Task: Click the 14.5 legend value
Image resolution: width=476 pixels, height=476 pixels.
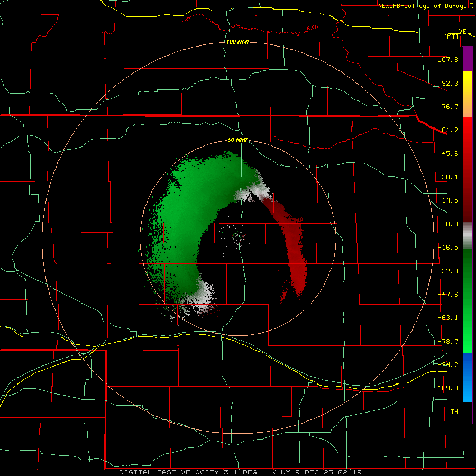Action: point(450,200)
